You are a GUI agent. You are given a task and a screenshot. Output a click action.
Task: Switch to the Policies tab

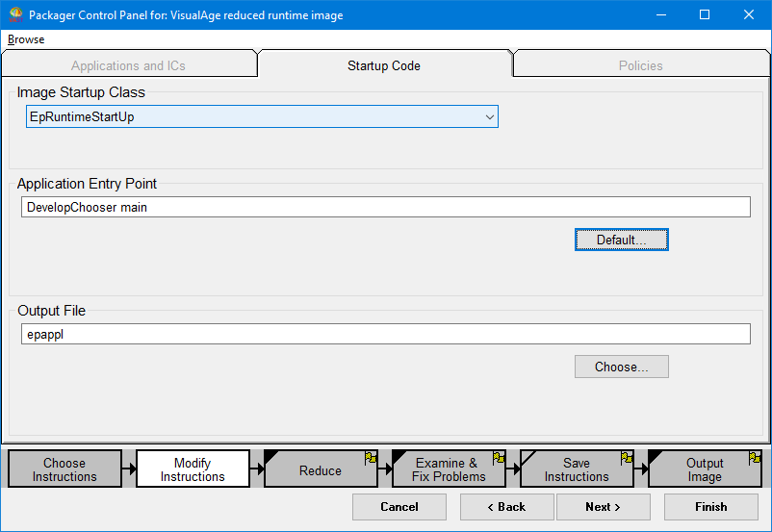(x=640, y=65)
